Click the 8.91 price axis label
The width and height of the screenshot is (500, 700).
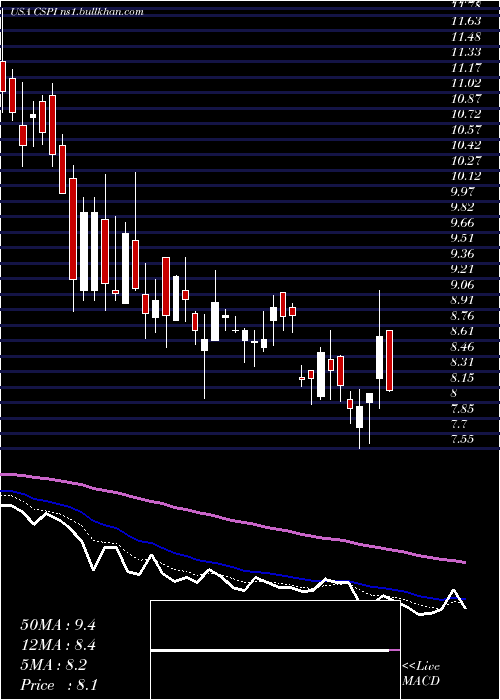[x=464, y=300]
